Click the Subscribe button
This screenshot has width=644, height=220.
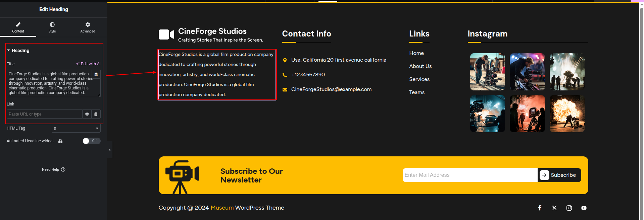tap(559, 175)
